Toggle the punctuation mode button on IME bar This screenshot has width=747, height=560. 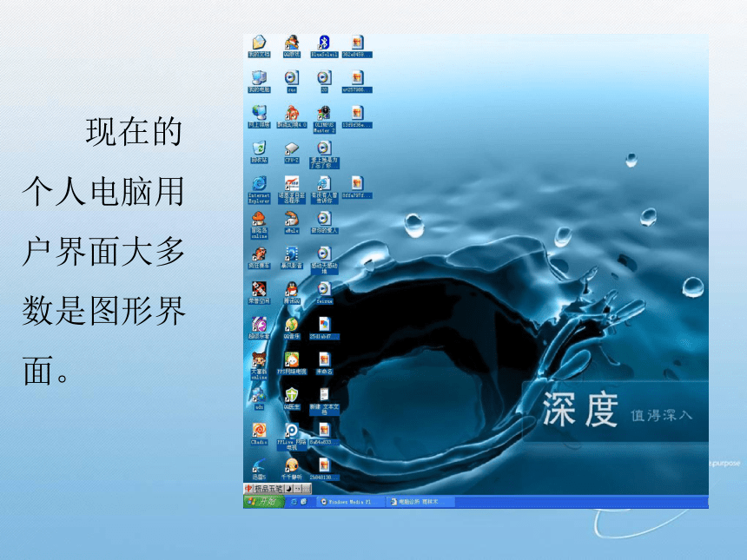click(297, 489)
